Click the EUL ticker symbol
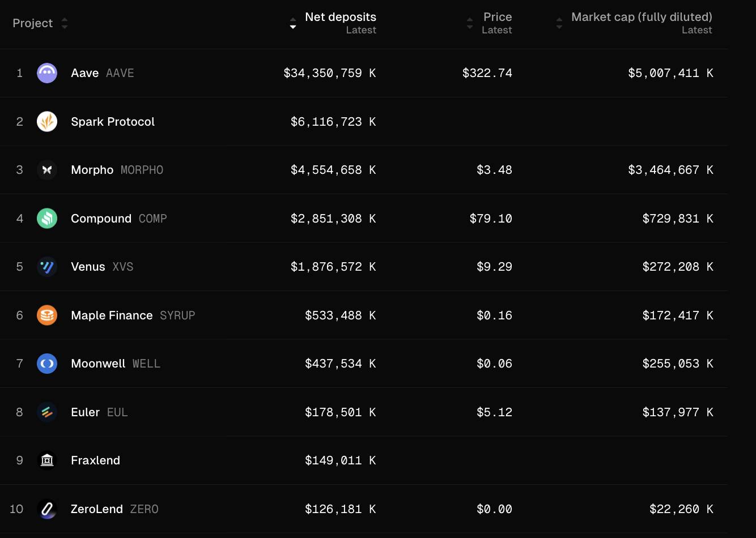756x538 pixels. coord(117,412)
